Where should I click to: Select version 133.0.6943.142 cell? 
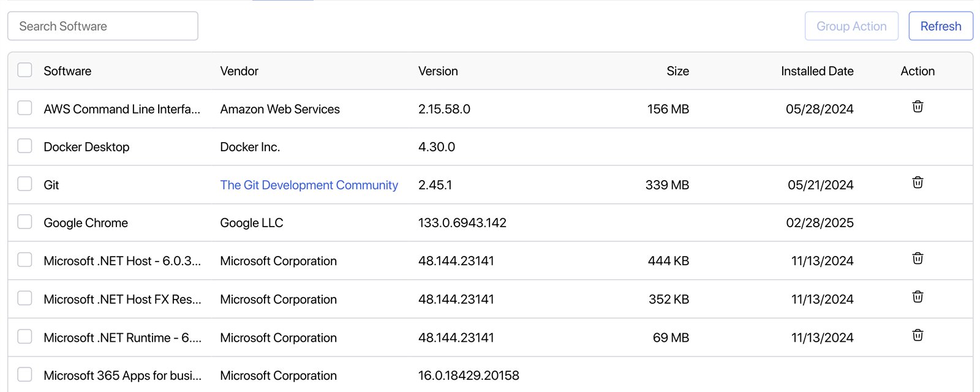pyautogui.click(x=462, y=223)
